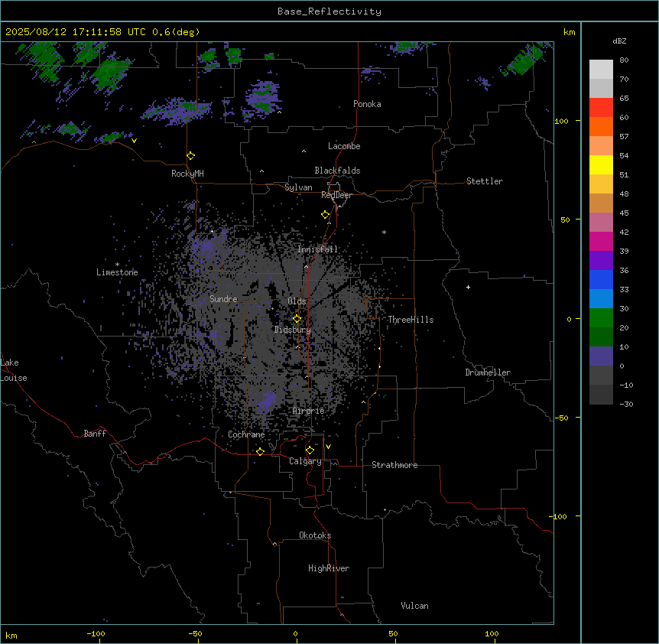Click the yellow 54 dBZ legend swatch
The height and width of the screenshot is (644, 659).
click(601, 164)
